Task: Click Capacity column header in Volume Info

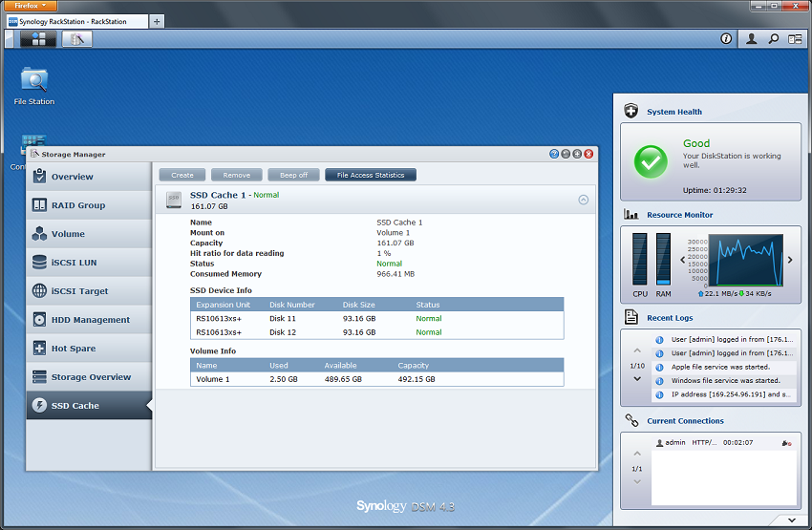Action: click(414, 366)
